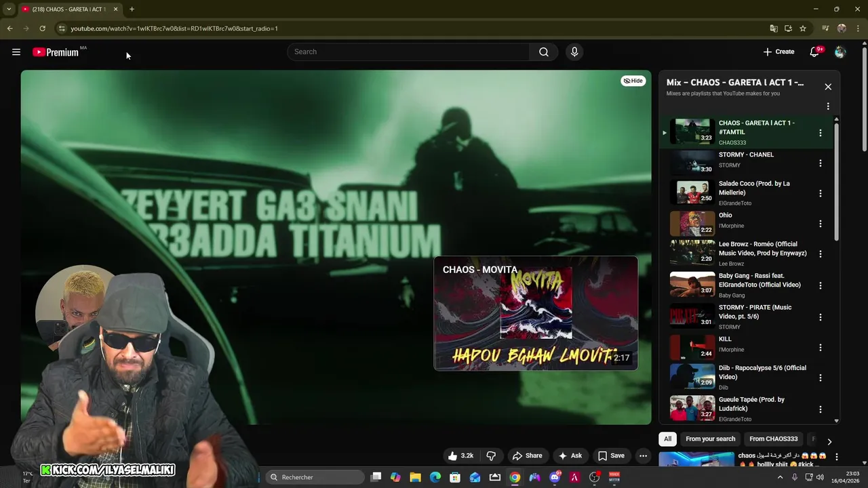Select From your search chip
This screenshot has width=868, height=488.
click(710, 439)
